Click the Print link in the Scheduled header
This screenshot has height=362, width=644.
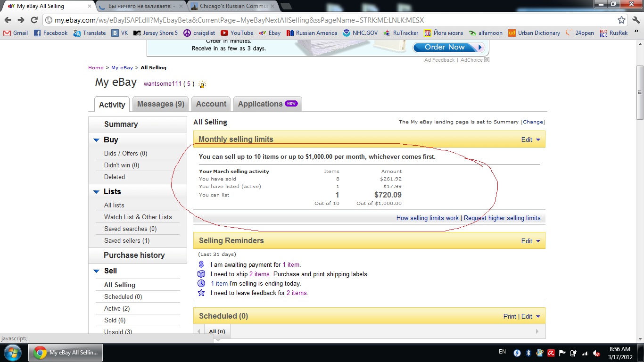pos(510,316)
